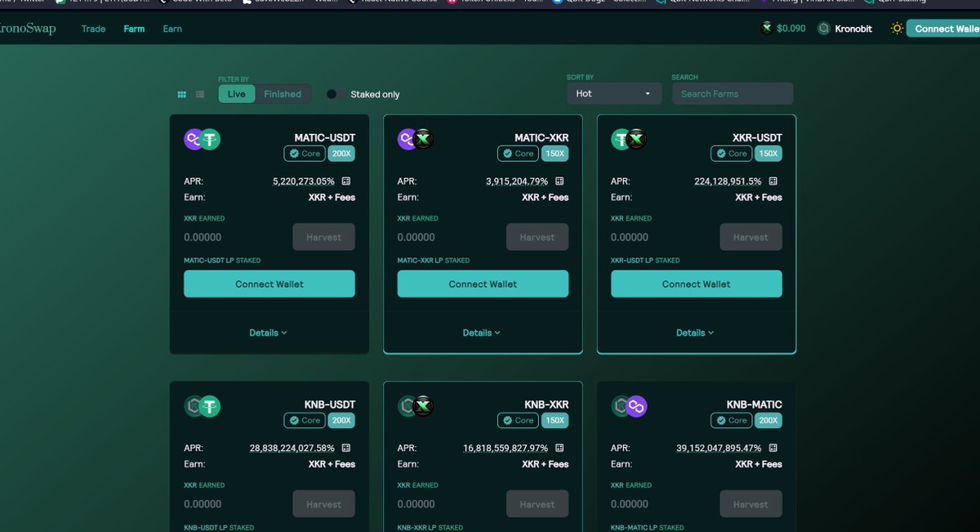Click Harvest on the KNB-XKR card
Image resolution: width=980 pixels, height=532 pixels.
(x=537, y=504)
